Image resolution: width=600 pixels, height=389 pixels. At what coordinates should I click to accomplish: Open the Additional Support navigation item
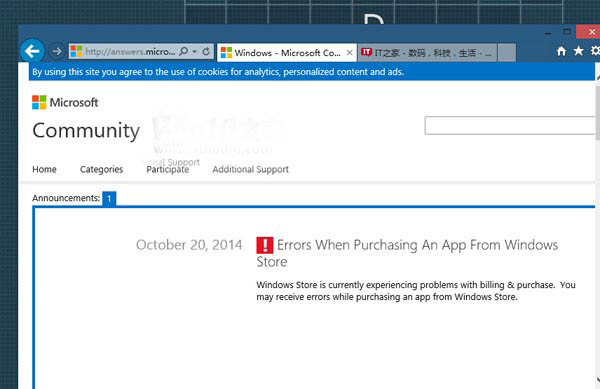tap(251, 169)
